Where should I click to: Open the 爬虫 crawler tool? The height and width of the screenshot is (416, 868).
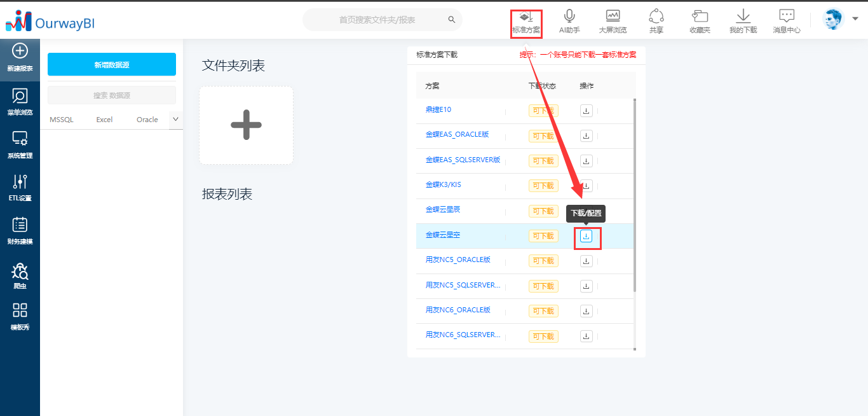[x=20, y=276]
